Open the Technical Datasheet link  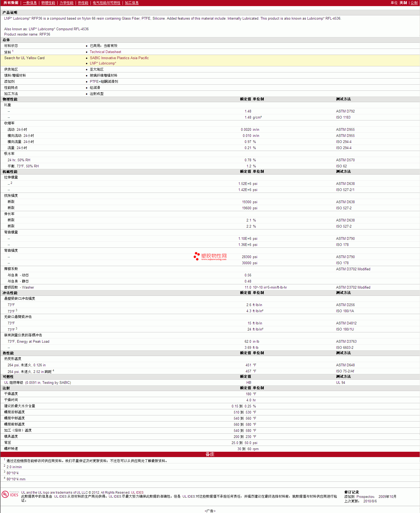pos(105,52)
